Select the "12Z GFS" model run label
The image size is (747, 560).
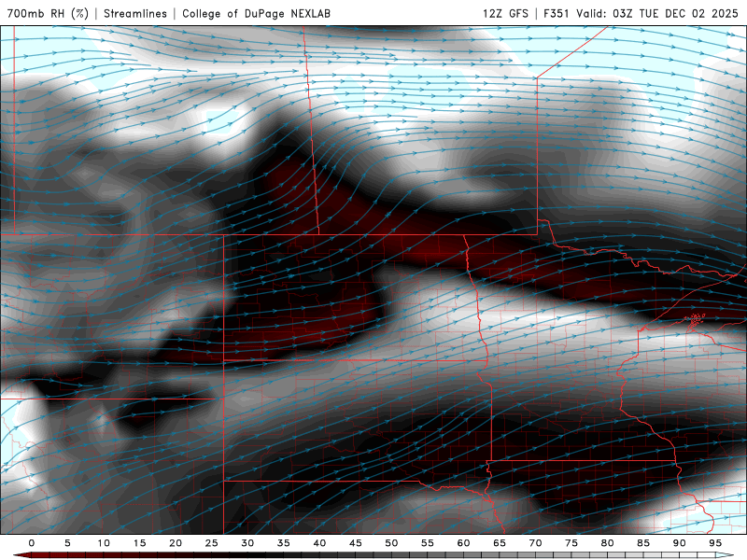point(505,13)
